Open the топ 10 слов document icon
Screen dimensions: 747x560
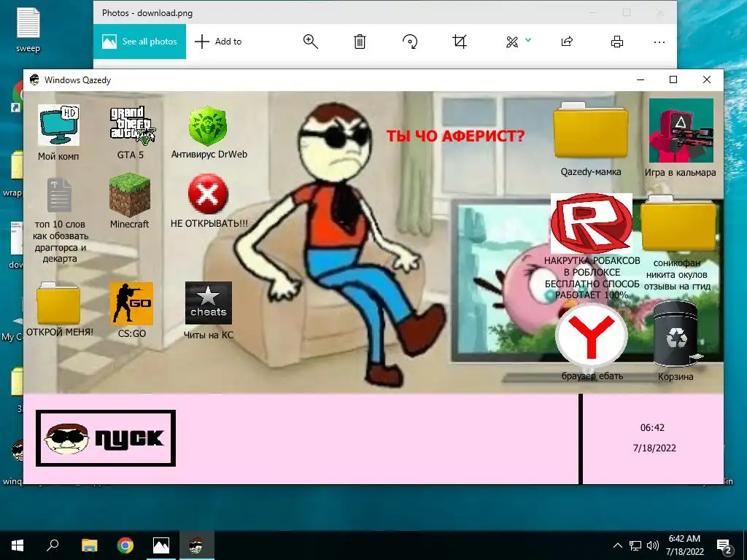coord(60,195)
